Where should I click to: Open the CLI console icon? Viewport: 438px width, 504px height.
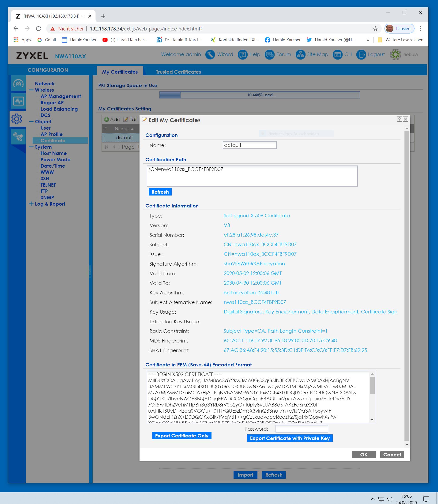point(337,54)
